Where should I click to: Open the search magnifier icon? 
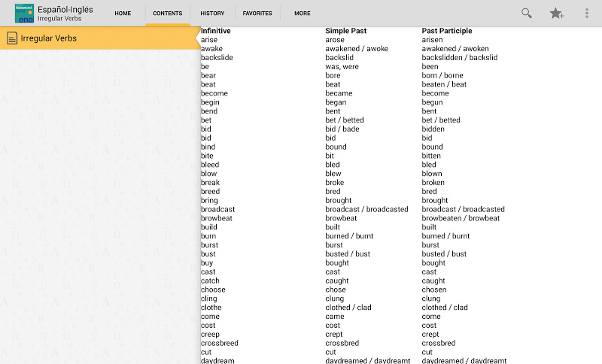(526, 14)
